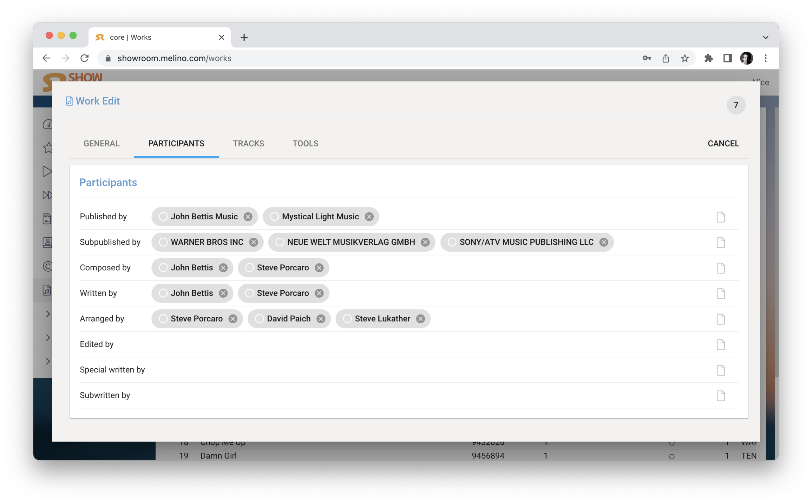Click document icon in Composed by row

(721, 268)
